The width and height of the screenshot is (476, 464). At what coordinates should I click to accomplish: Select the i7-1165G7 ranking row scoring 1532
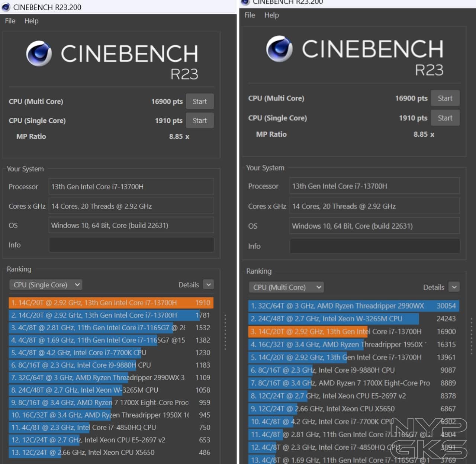[x=111, y=328]
